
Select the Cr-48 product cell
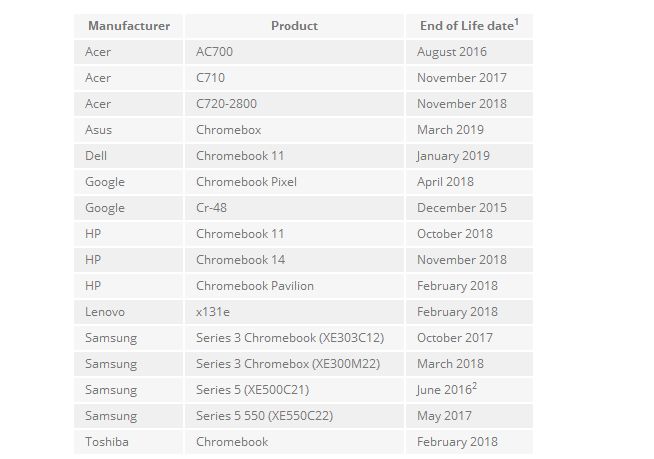tap(294, 208)
